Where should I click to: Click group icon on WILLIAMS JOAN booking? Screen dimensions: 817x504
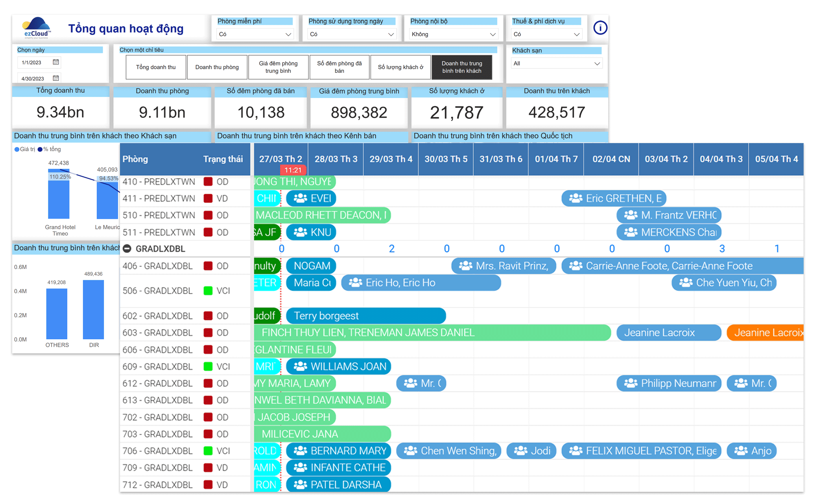[x=300, y=367]
